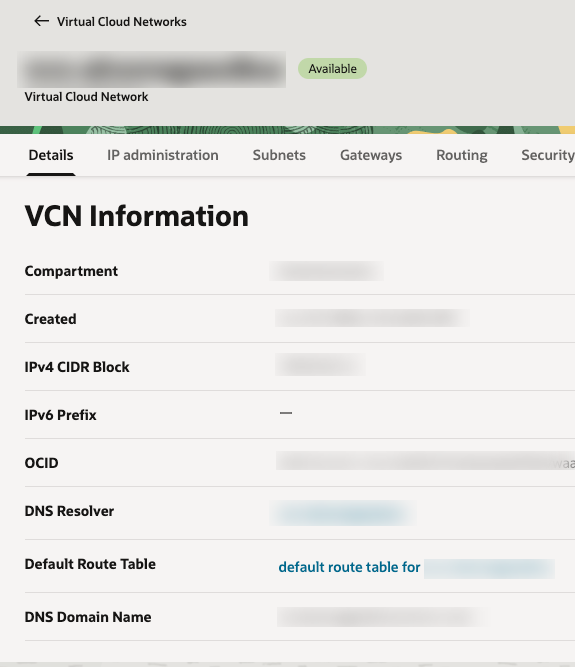
Task: Click the DNS Resolver label
Action: click(x=69, y=511)
